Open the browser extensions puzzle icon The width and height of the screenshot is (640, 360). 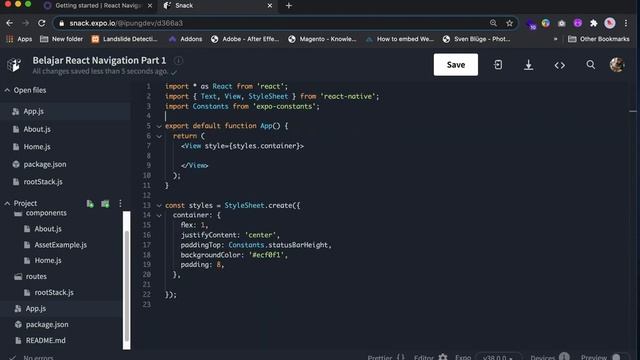pos(593,23)
